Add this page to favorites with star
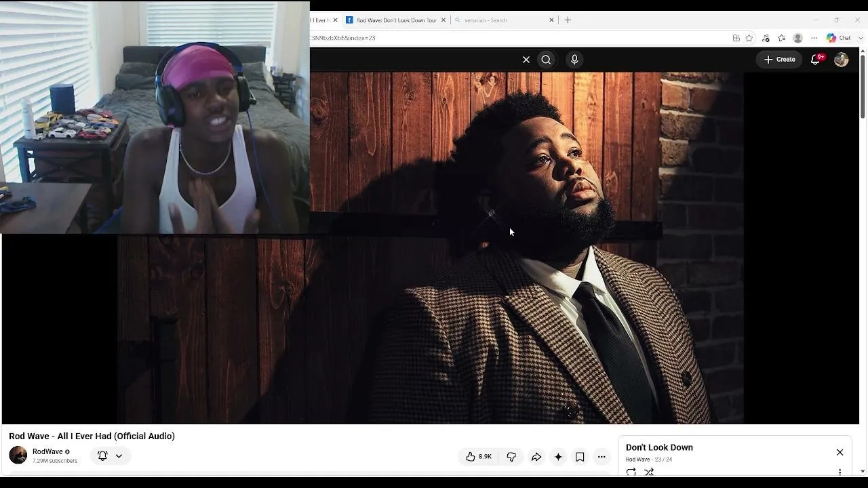 click(749, 38)
